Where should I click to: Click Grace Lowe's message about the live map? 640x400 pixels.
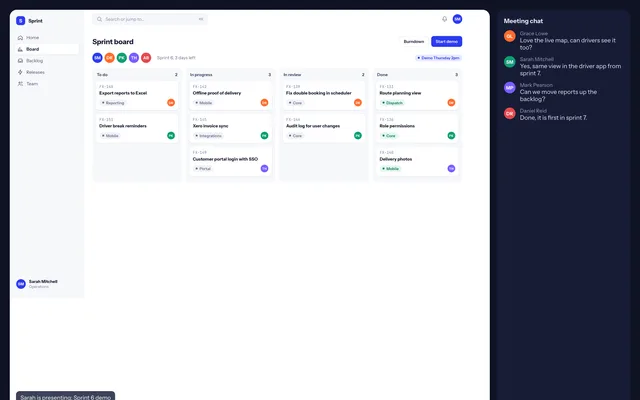pyautogui.click(x=567, y=44)
